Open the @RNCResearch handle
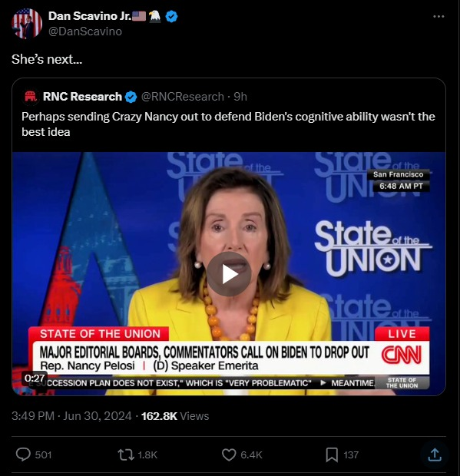This screenshot has width=460, height=476. [x=183, y=97]
